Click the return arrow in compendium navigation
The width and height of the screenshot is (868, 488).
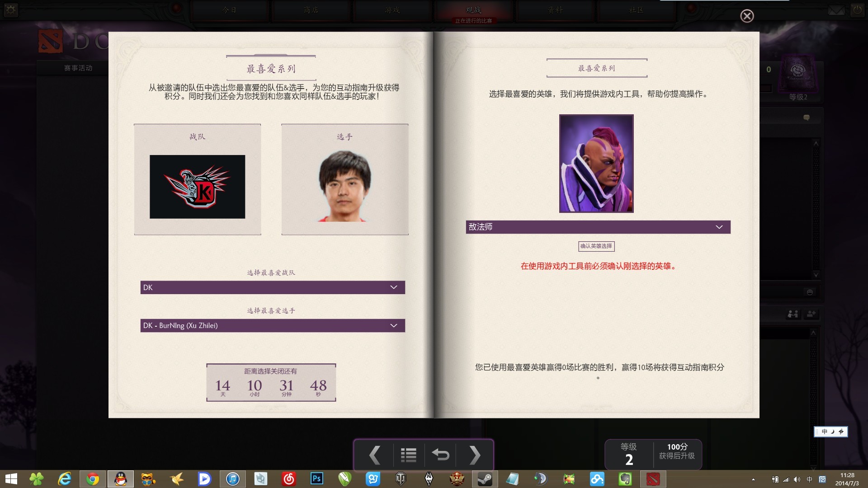coord(440,455)
